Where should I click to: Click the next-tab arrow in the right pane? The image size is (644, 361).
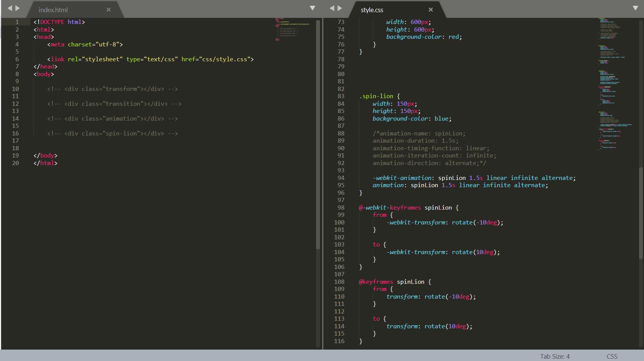coord(340,8)
